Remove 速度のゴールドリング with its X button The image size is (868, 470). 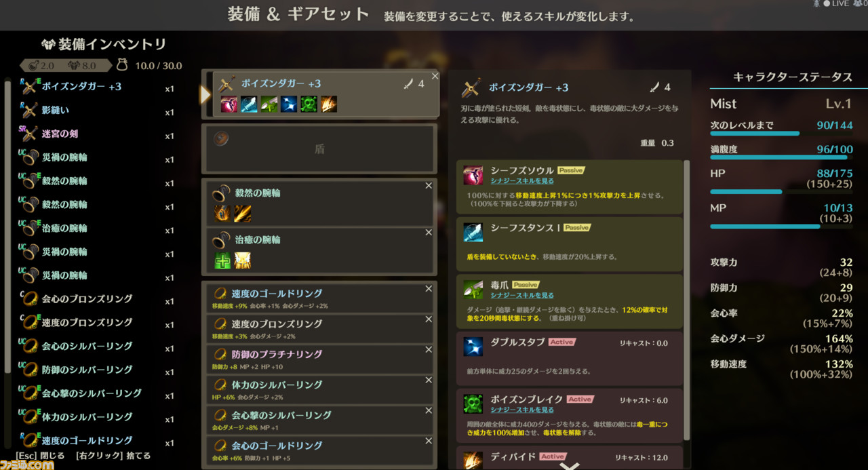[429, 289]
